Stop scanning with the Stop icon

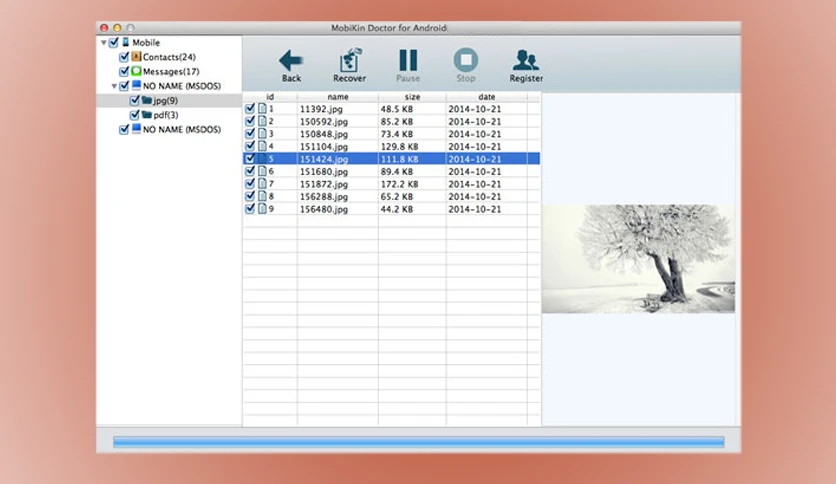pyautogui.click(x=465, y=60)
